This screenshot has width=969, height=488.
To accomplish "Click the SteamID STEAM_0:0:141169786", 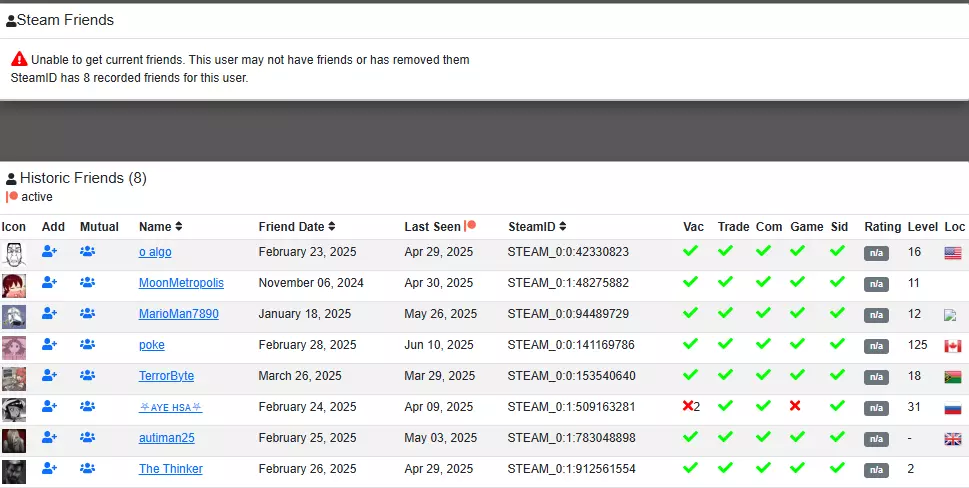I will pyautogui.click(x=571, y=345).
